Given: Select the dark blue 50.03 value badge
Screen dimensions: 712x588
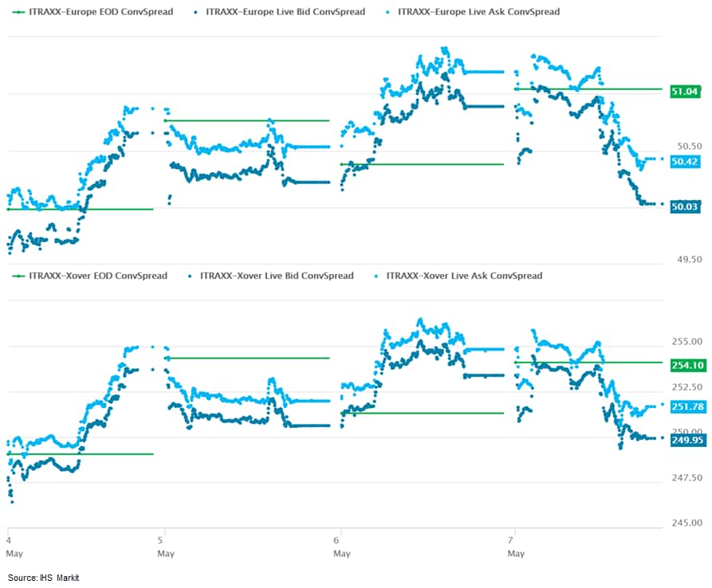Looking at the screenshot, I should (x=686, y=206).
